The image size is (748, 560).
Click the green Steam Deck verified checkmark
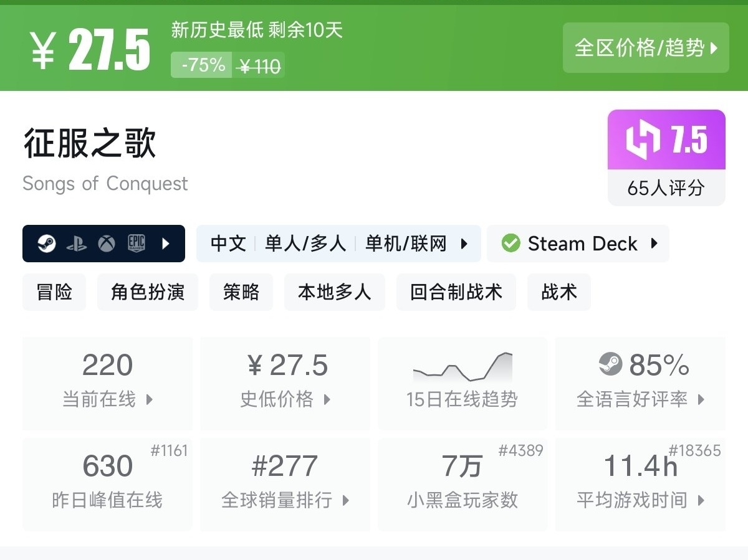511,244
